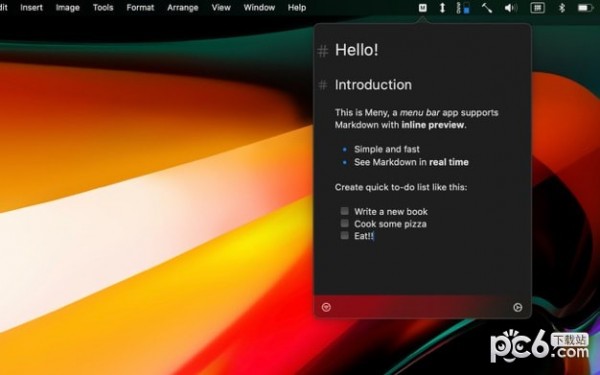Click the battery status icon
This screenshot has height=375, width=600.
click(x=585, y=8)
